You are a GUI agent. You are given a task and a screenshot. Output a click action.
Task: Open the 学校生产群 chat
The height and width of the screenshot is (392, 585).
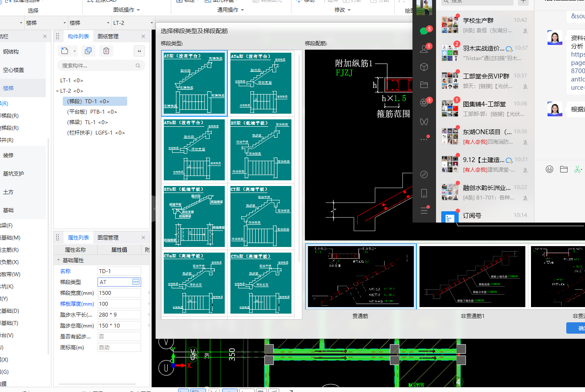(x=484, y=25)
